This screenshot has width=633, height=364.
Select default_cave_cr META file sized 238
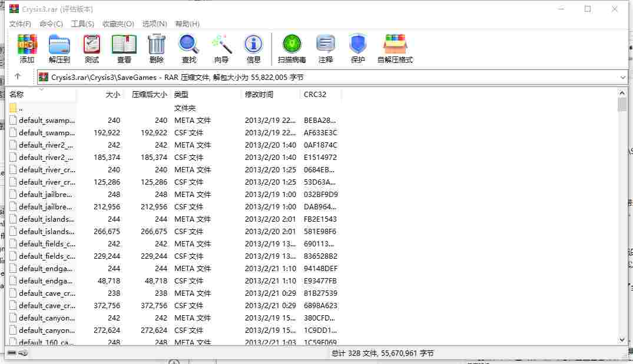[x=174, y=293]
